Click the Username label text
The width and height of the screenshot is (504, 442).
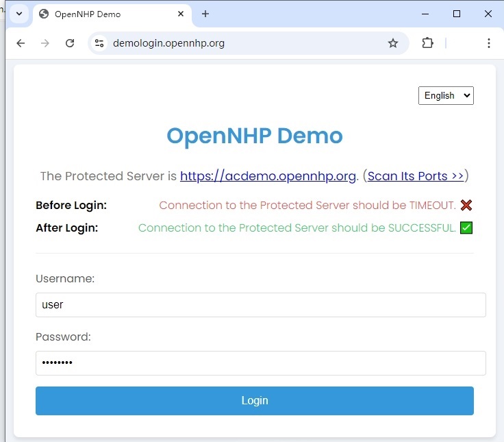pyautogui.click(x=65, y=279)
